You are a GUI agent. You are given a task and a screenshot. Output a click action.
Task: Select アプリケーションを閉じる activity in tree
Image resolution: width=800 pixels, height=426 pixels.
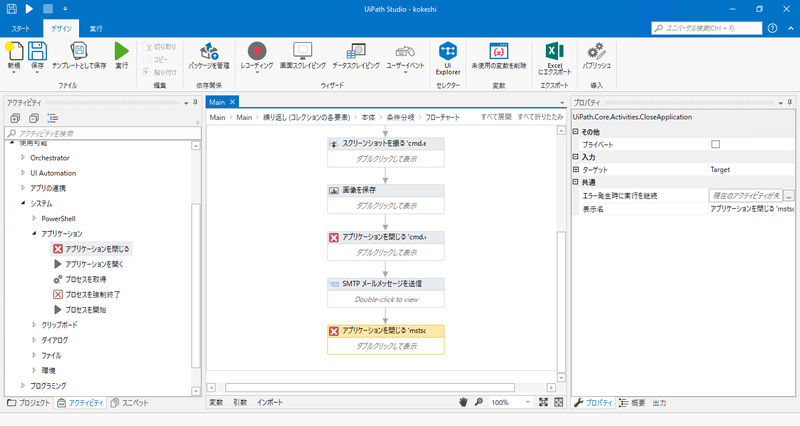92,248
